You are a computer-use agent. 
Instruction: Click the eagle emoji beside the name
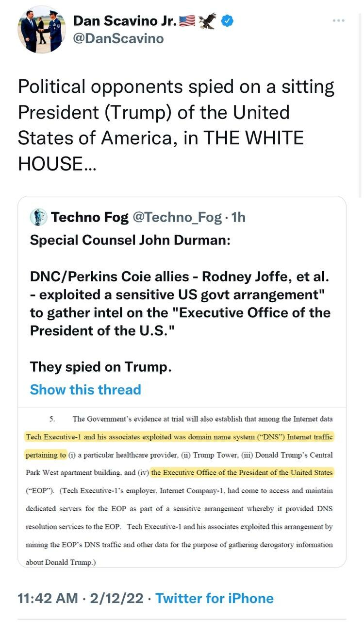(x=208, y=21)
